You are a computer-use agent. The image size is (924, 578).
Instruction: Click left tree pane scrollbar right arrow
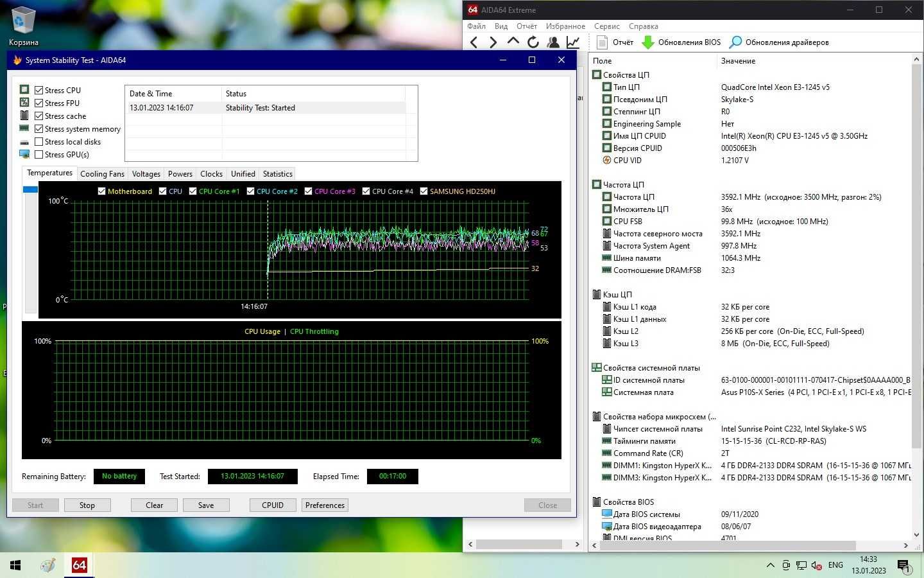[577, 545]
